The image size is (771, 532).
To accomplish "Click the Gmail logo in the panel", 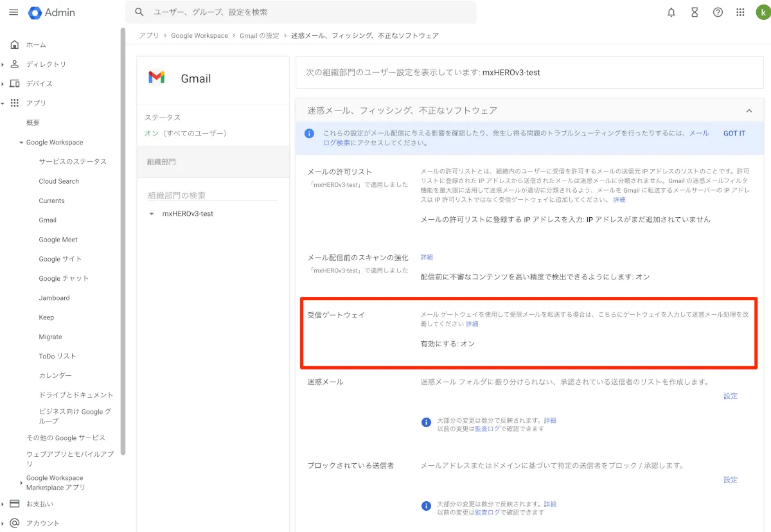I will [x=157, y=78].
